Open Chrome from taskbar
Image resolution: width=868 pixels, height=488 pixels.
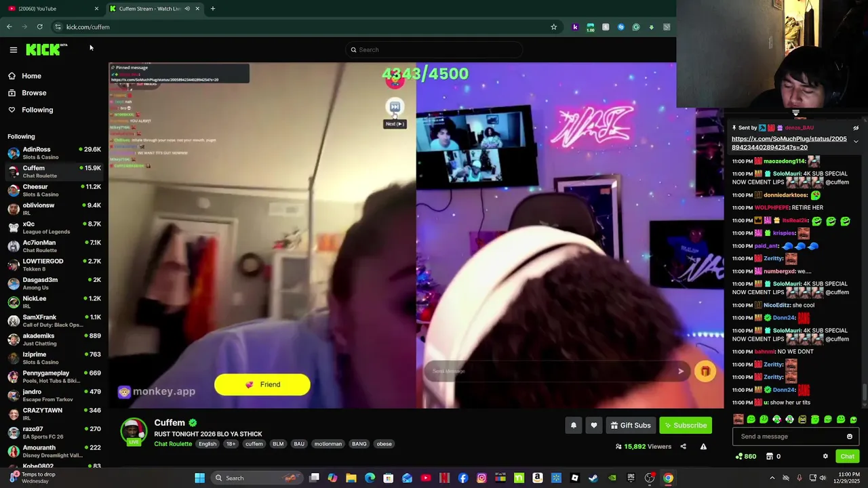[668, 478]
